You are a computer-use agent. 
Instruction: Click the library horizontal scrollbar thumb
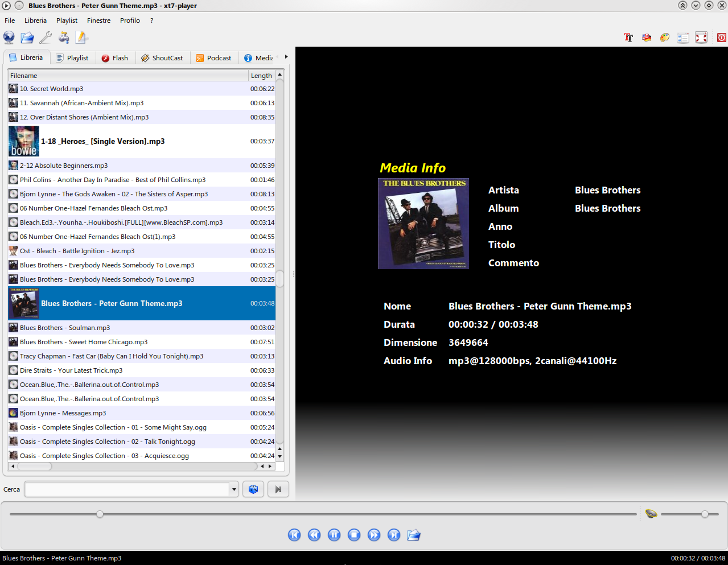tap(34, 466)
